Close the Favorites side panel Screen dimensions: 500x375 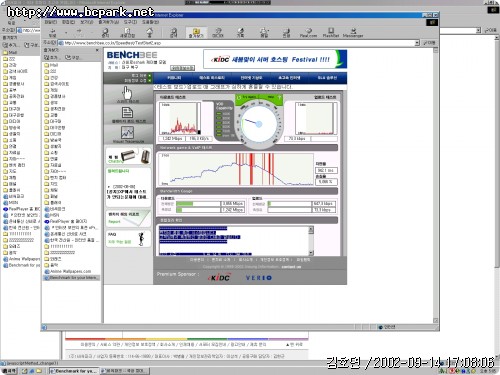pos(97,50)
